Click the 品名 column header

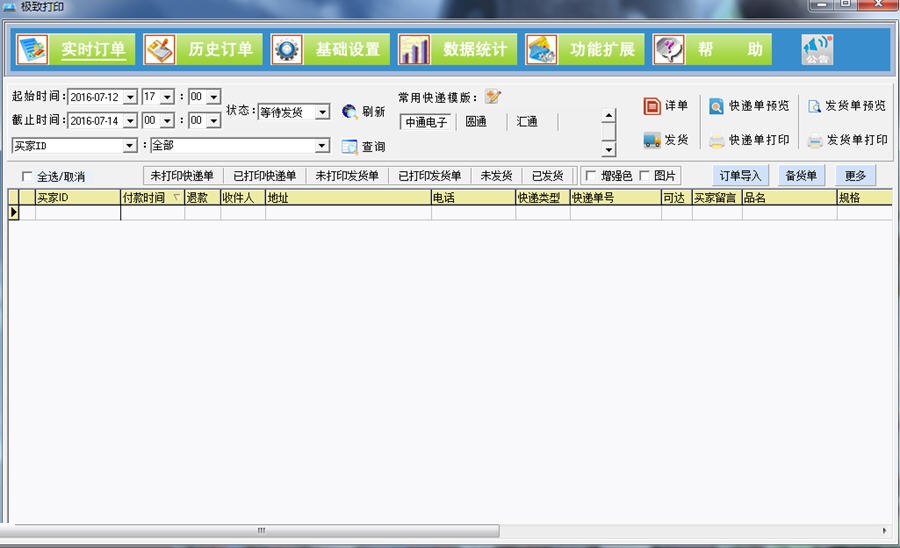[789, 197]
